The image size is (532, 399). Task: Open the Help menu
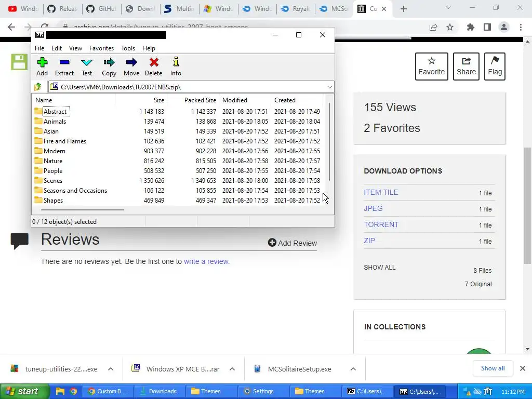(149, 48)
